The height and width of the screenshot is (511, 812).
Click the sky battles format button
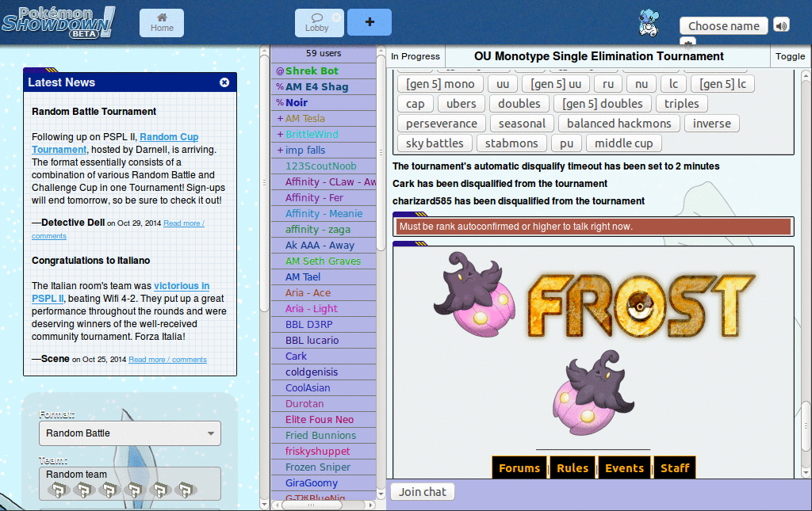tap(435, 143)
